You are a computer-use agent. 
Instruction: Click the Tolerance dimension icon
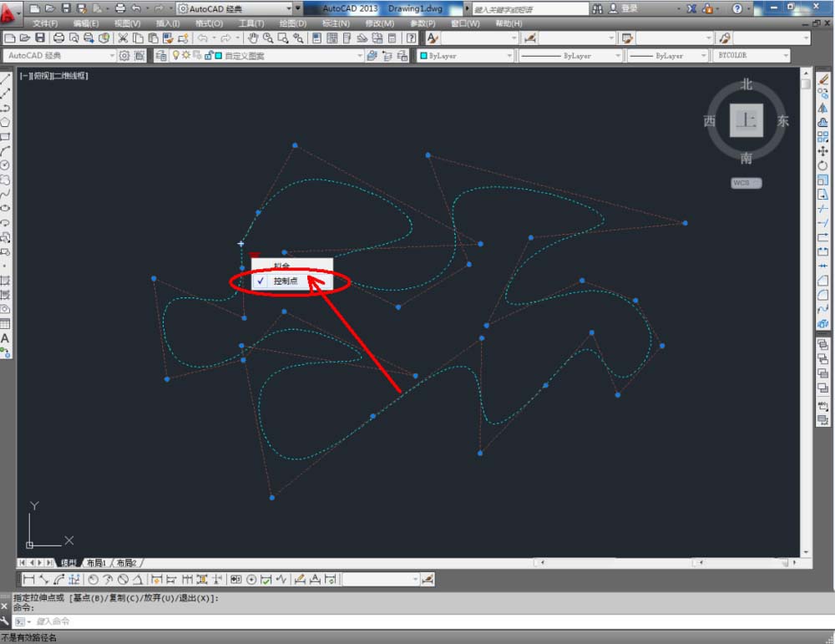tap(236, 580)
